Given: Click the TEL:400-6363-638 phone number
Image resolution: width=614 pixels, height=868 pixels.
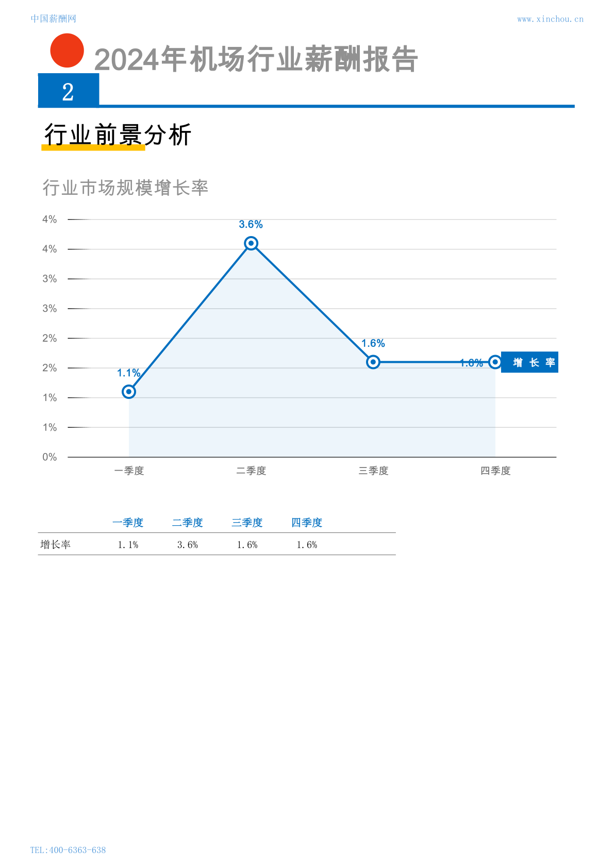Looking at the screenshot, I should coord(68,850).
